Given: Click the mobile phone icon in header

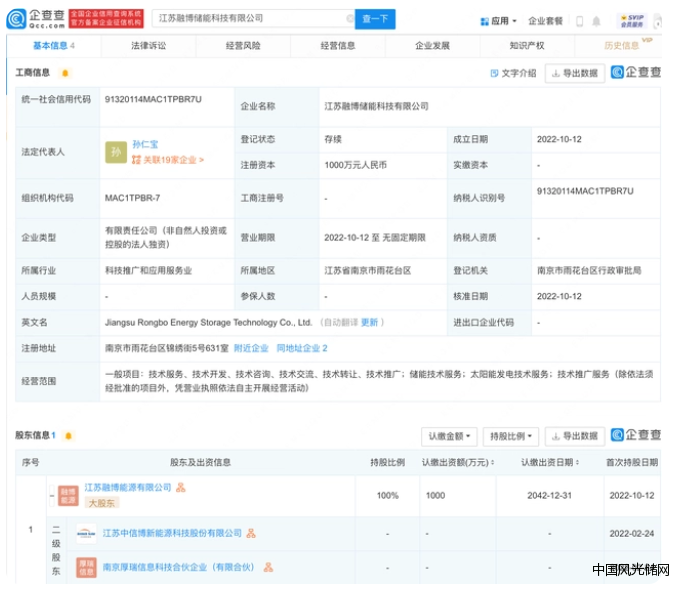Looking at the screenshot, I should pos(579,21).
